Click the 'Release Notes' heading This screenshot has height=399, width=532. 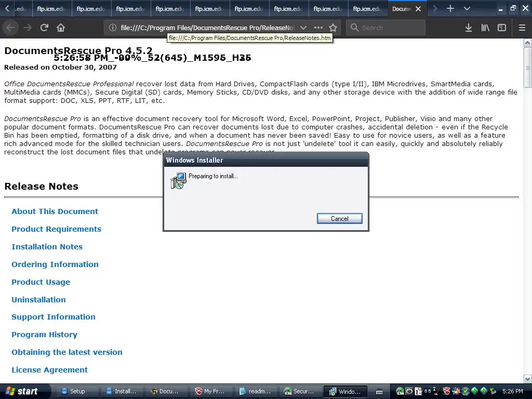(42, 187)
